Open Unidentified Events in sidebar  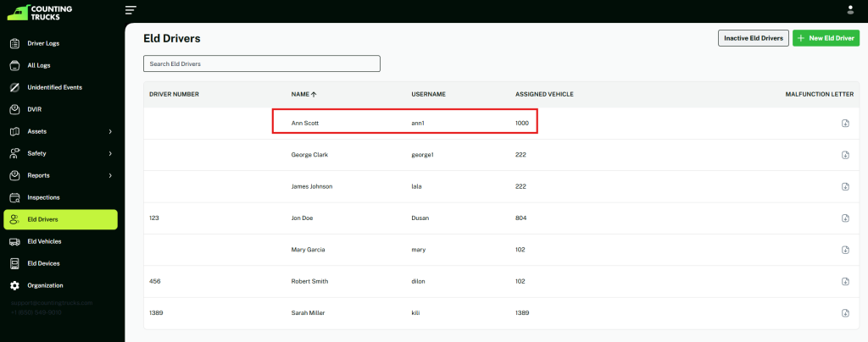click(x=54, y=87)
